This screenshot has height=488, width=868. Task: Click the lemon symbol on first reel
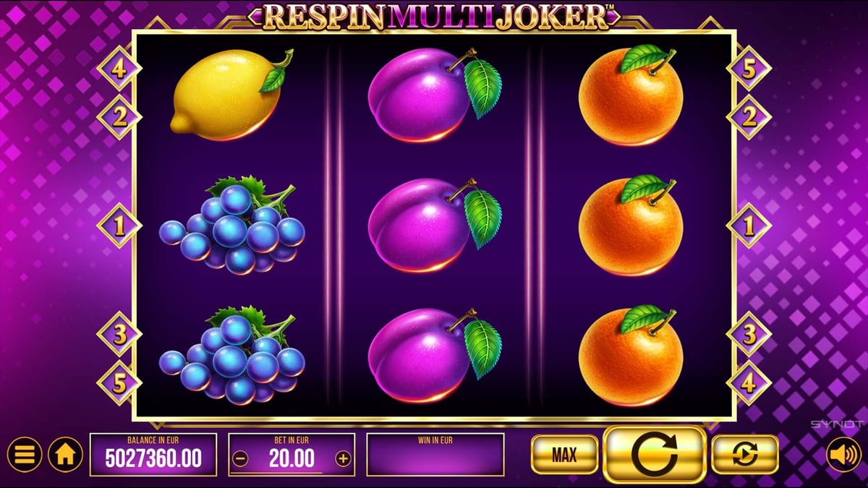click(231, 94)
